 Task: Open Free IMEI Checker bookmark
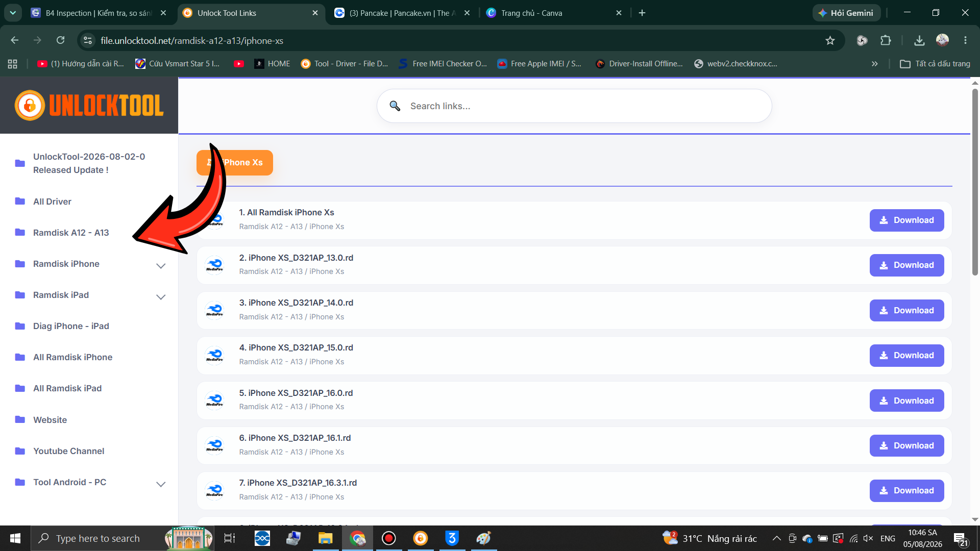pyautogui.click(x=443, y=64)
